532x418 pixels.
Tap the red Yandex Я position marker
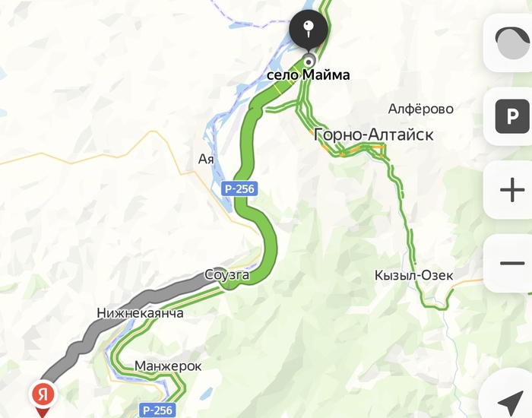(x=43, y=397)
